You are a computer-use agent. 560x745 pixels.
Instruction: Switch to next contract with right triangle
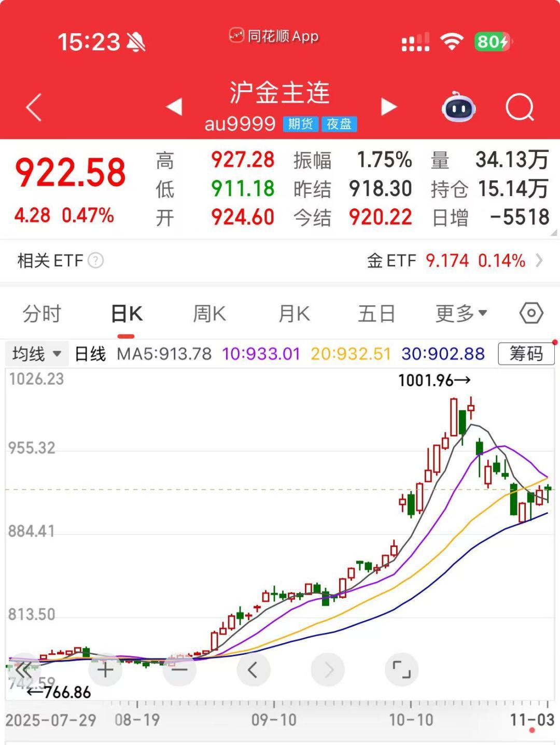point(388,107)
